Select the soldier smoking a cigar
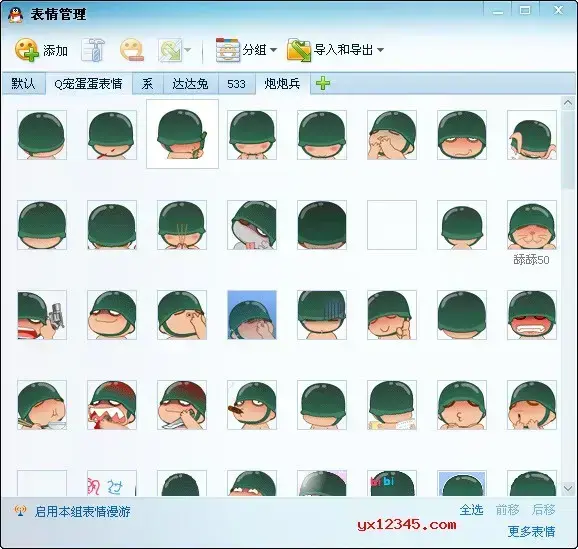Viewport: 578px width, 549px height. click(252, 405)
